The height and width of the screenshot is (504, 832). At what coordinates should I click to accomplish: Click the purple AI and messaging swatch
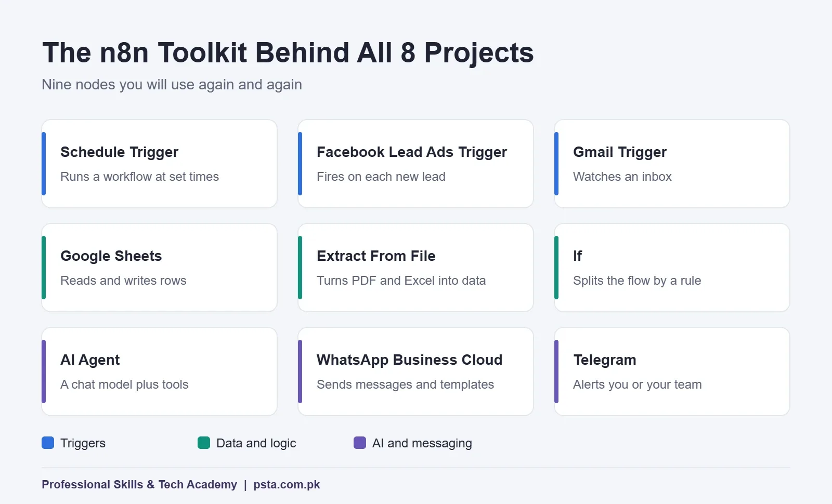click(x=360, y=443)
